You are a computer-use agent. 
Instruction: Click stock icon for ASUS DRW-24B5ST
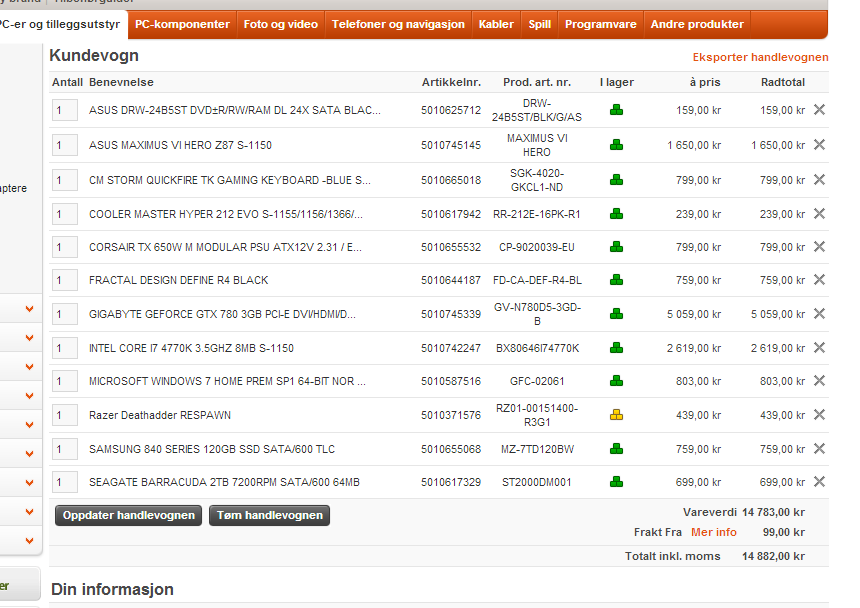(x=616, y=110)
